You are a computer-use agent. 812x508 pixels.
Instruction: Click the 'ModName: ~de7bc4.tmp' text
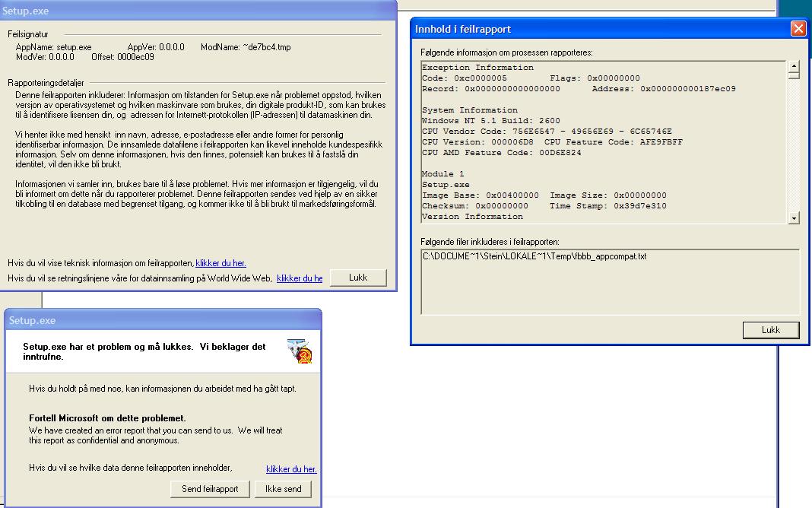246,47
